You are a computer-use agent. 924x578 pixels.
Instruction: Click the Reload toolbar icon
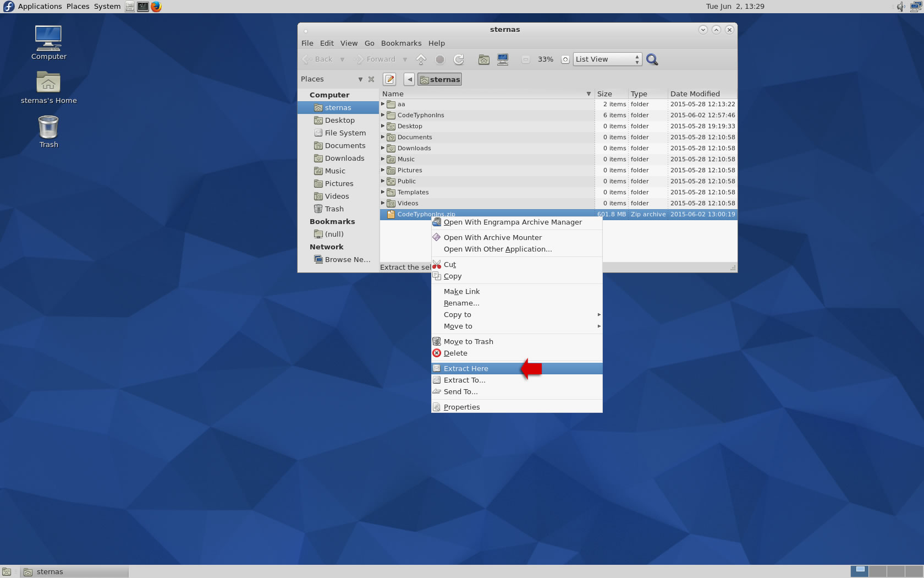pos(459,59)
